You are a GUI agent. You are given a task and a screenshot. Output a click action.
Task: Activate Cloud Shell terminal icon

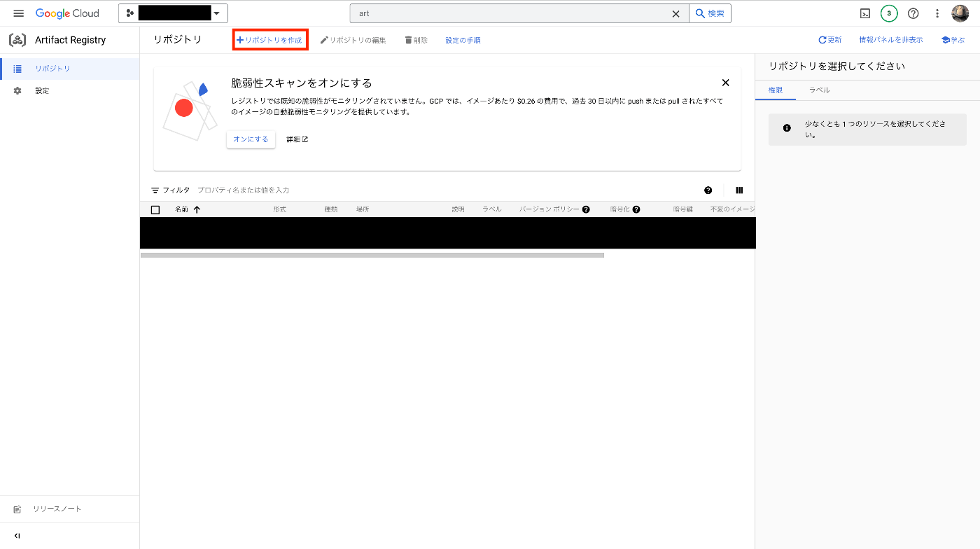(865, 13)
